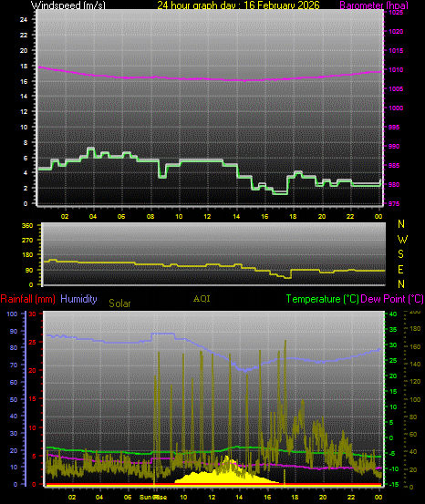The width and height of the screenshot is (425, 504).
Task: Click hour 12 on the bottom chart axis
Action: [x=212, y=498]
